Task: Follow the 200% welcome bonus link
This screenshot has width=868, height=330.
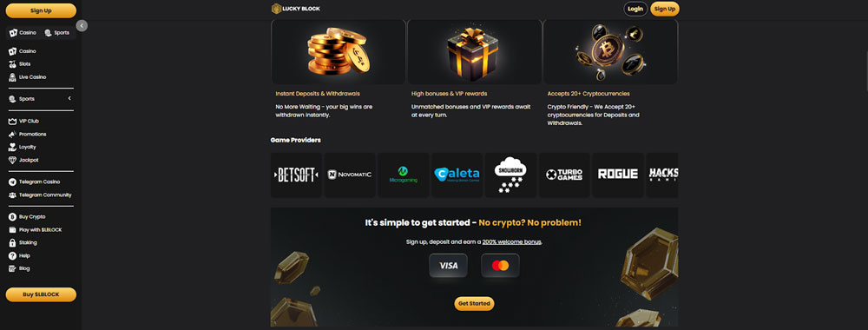Action: (512, 242)
